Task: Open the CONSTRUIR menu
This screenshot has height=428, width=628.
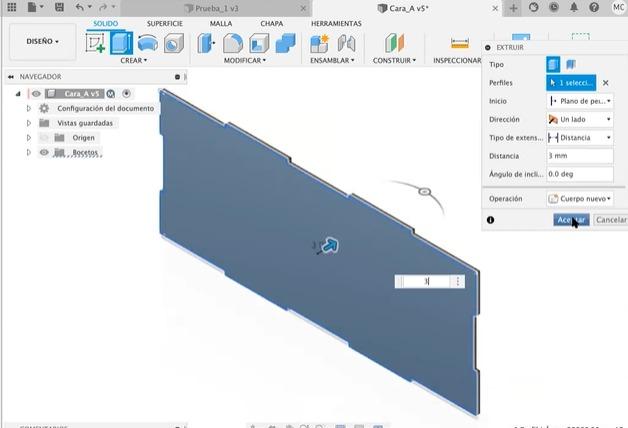Action: [395, 60]
